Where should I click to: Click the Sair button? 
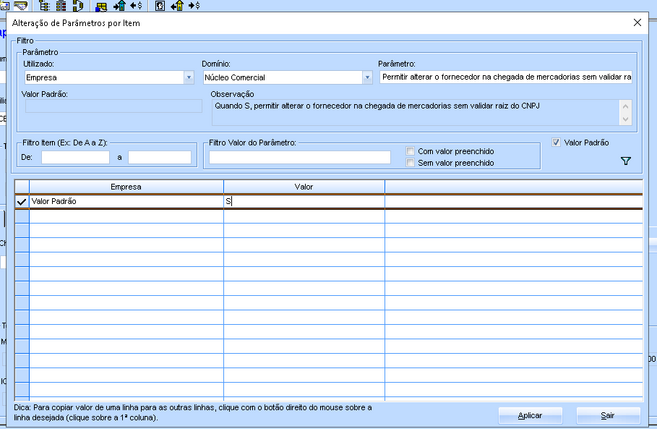click(606, 414)
